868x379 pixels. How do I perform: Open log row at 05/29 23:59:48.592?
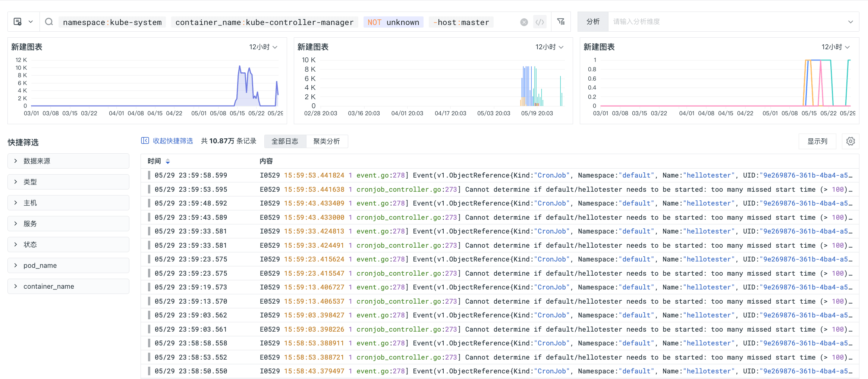500,203
